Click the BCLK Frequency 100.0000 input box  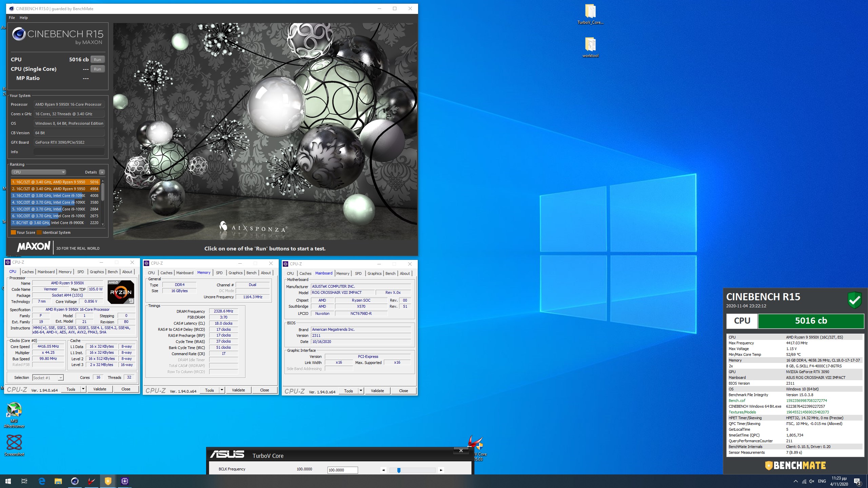click(x=342, y=470)
